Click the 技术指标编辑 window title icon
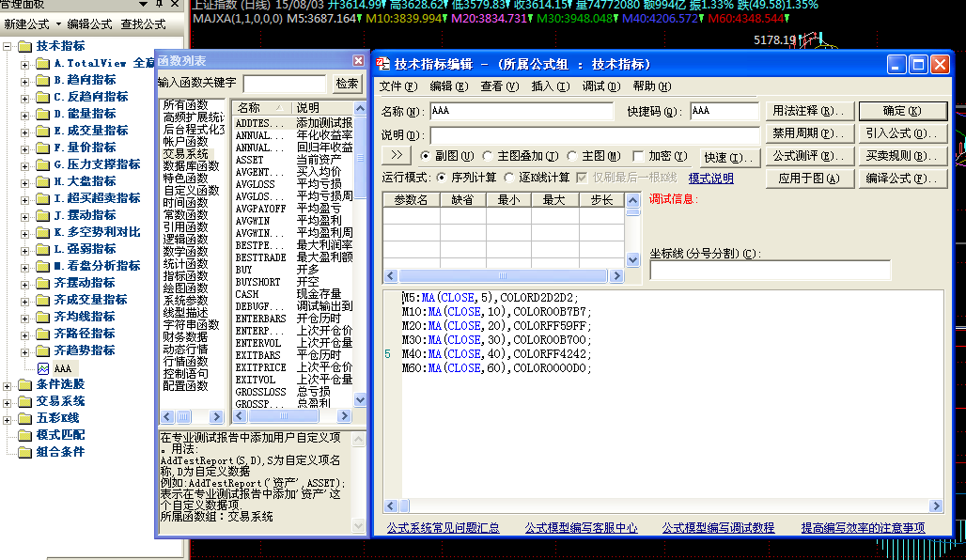Screen dimensions: 966x560 383,64
